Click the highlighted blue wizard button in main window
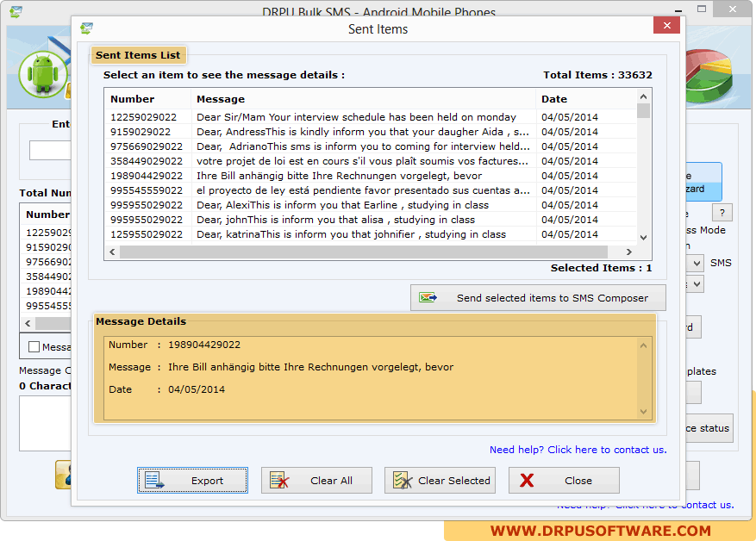Viewport: 756px width, 541px height. click(703, 182)
